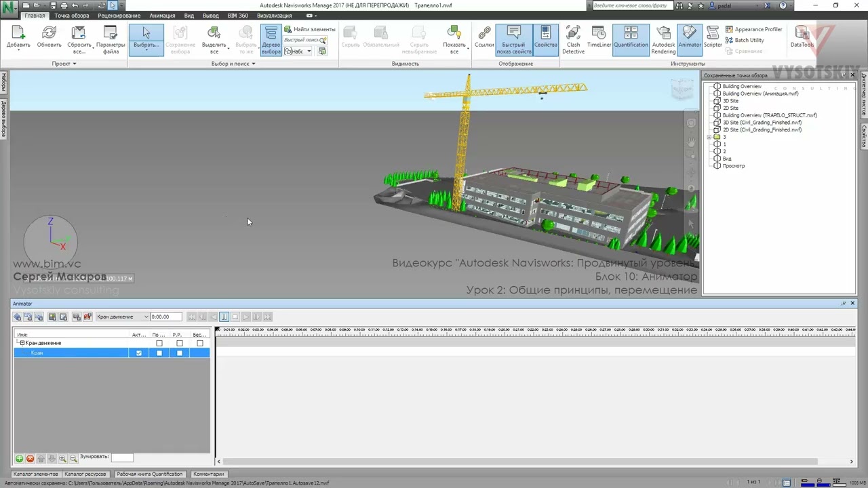This screenshot has width=868, height=488.
Task: Select the Building Overview viewpoint
Action: (x=742, y=87)
